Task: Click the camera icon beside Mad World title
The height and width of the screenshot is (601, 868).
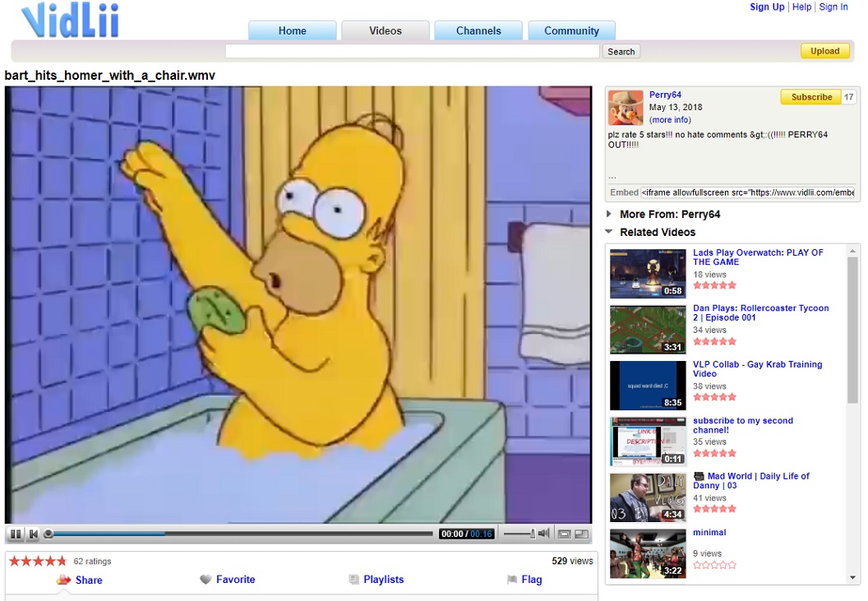Action: pos(699,476)
